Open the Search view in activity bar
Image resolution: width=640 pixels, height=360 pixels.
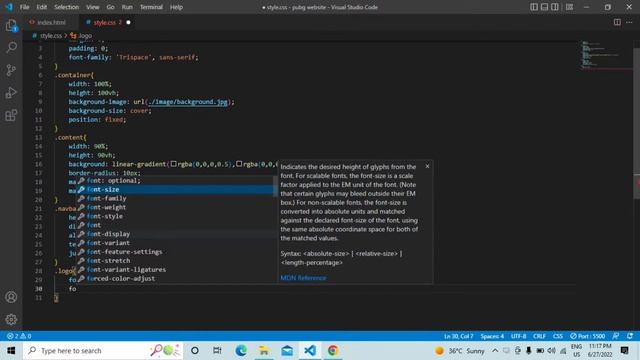click(x=11, y=47)
